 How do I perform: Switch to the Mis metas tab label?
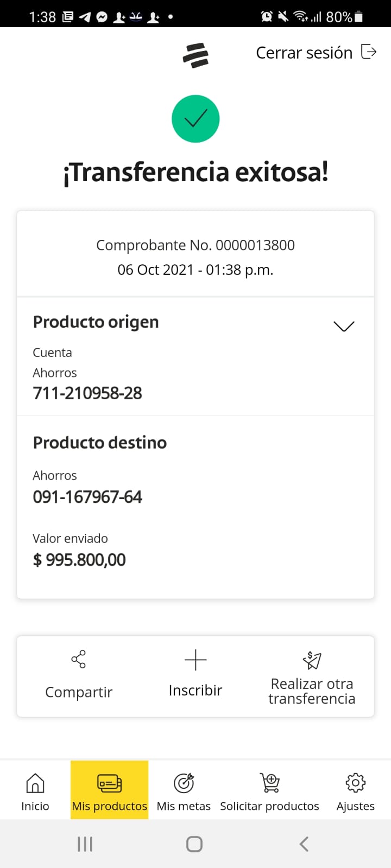point(184,806)
